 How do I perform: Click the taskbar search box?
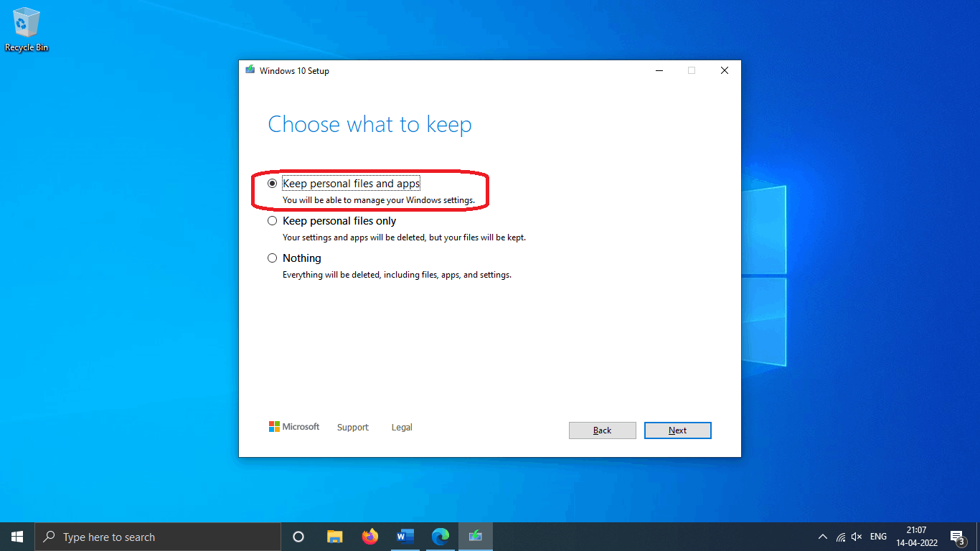click(x=158, y=537)
